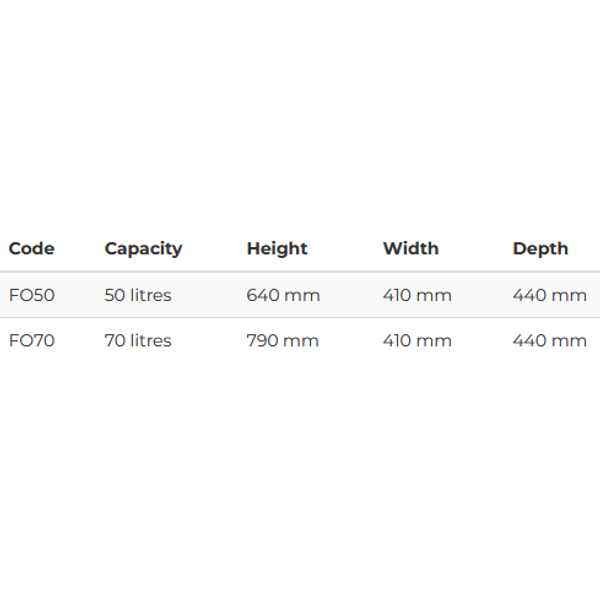600x600 pixels.
Task: Click the Width column header
Action: (x=411, y=249)
